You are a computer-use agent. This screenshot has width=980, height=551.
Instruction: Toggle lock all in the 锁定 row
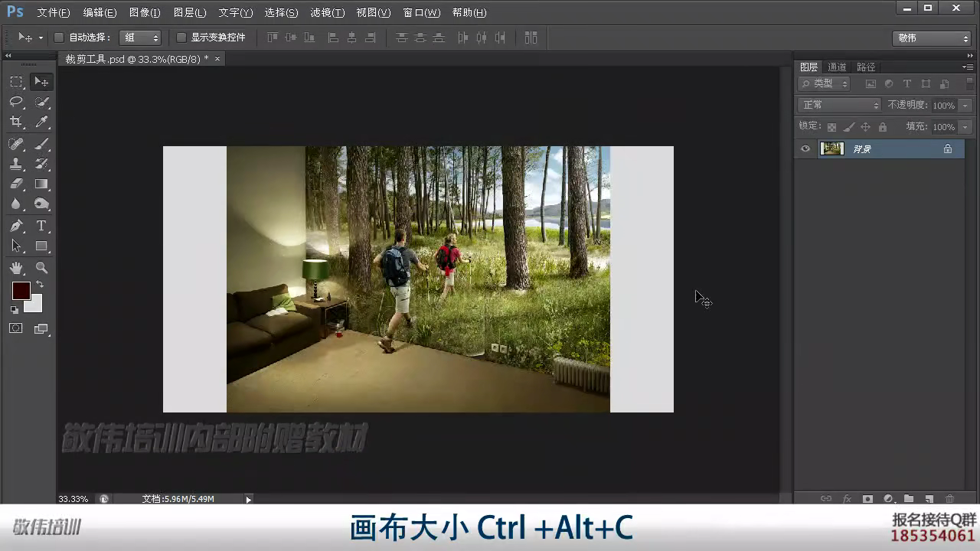tap(882, 127)
